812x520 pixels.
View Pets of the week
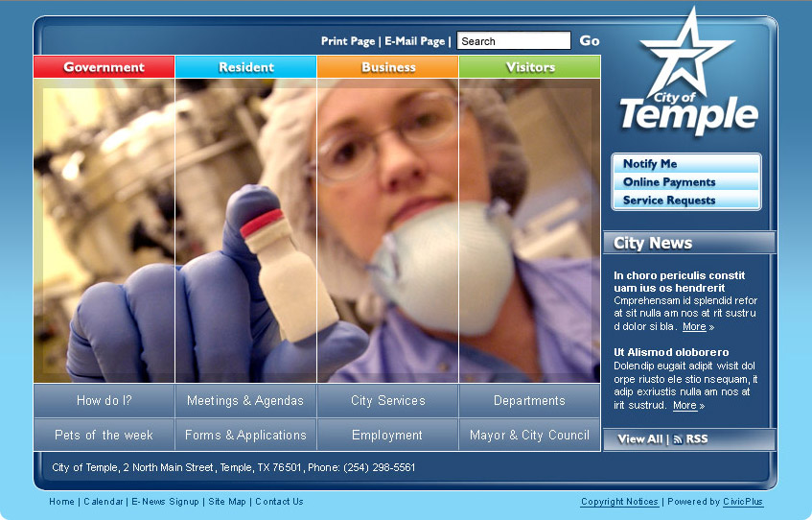(104, 436)
